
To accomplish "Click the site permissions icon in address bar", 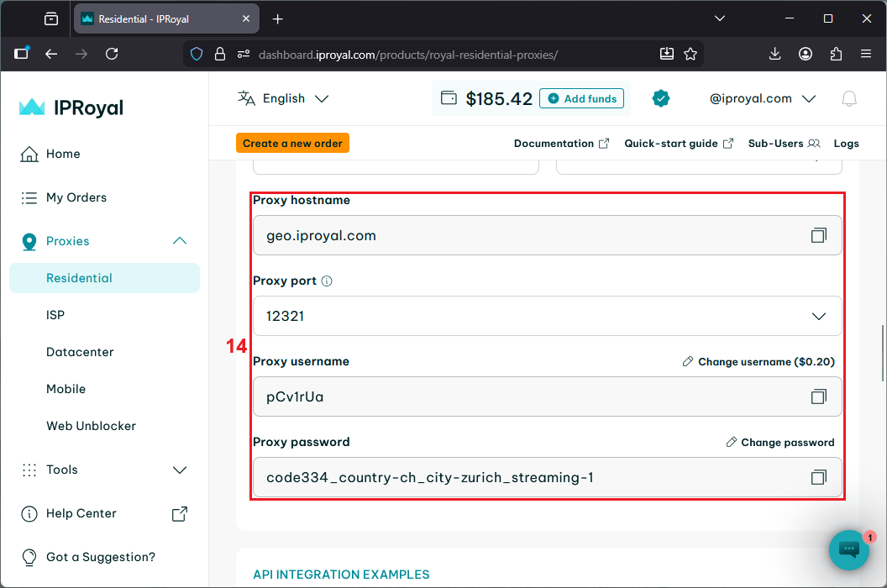I will (244, 55).
